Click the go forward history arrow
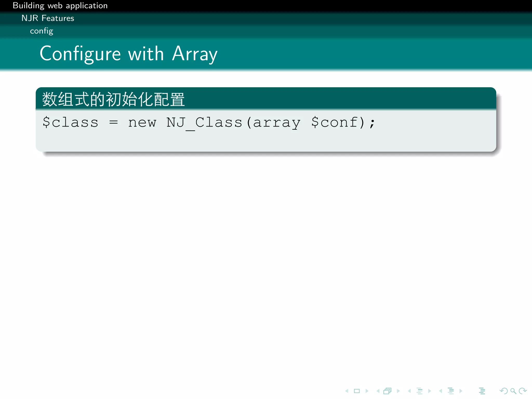 pos(523,391)
